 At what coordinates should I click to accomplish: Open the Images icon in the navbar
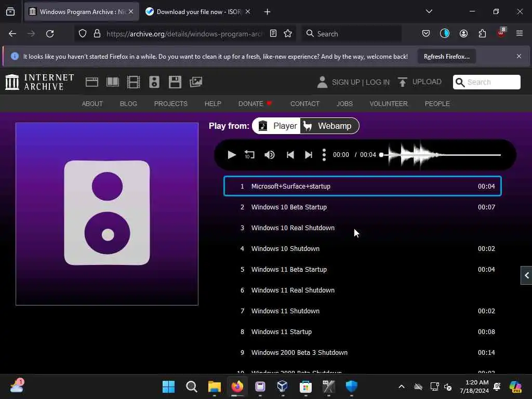(196, 82)
